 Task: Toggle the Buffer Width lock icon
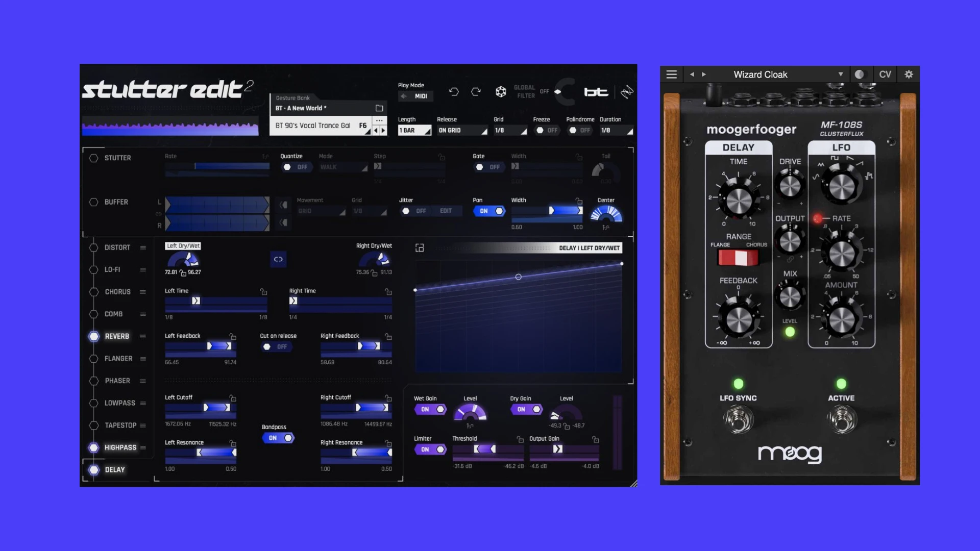[579, 201]
